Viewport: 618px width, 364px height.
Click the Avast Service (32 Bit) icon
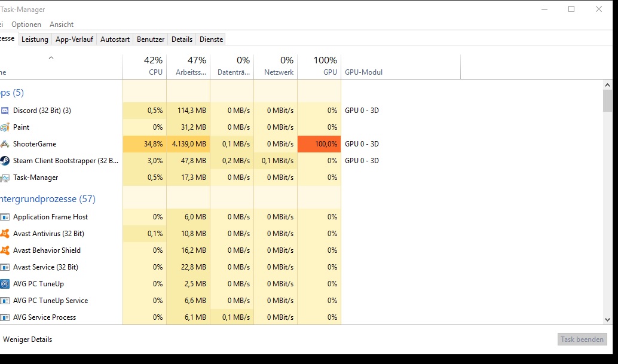pyautogui.click(x=5, y=267)
